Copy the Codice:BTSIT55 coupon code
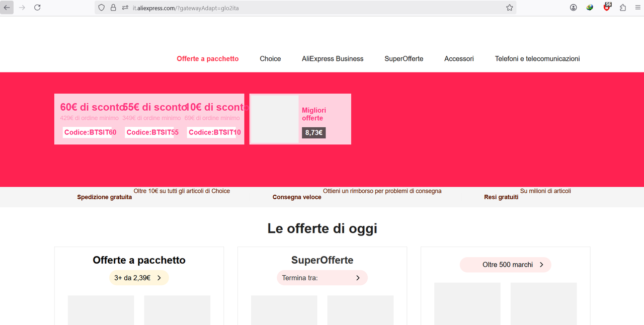Screen dimensions: 644x325 (x=152, y=132)
